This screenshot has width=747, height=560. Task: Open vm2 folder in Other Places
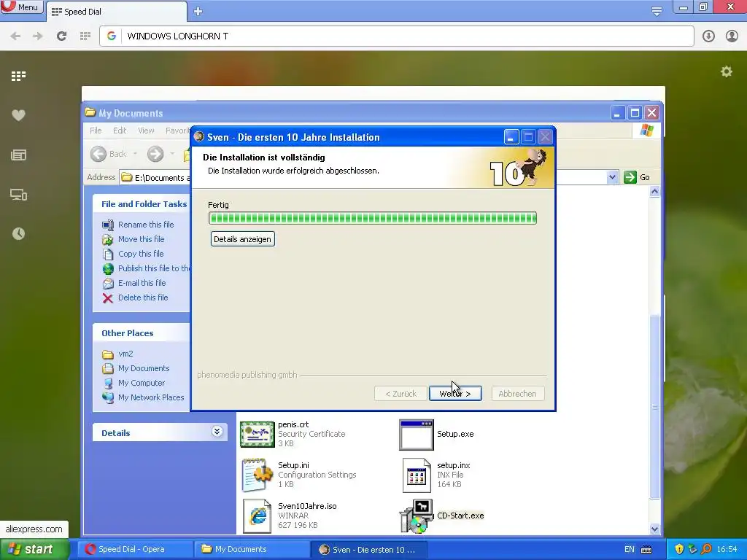pyautogui.click(x=125, y=354)
